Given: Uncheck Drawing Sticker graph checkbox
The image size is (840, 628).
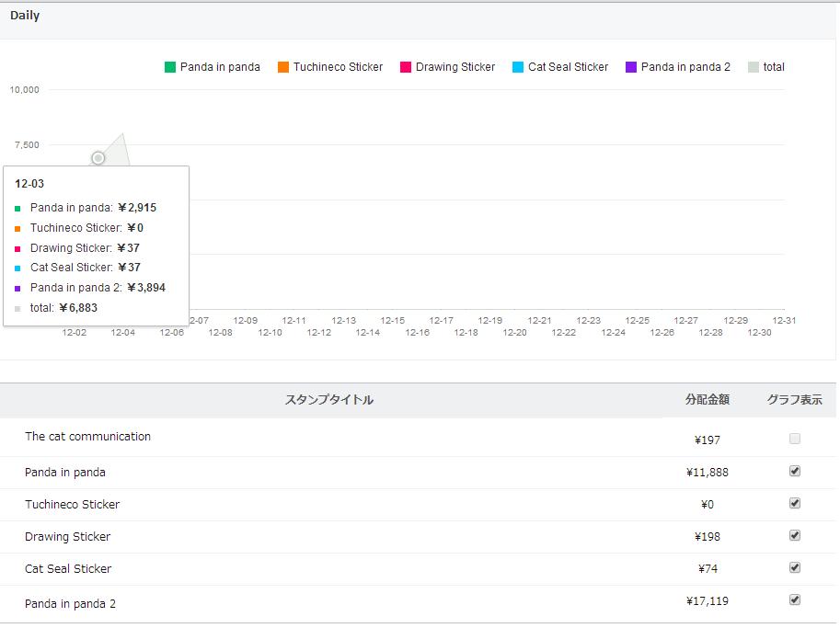Looking at the screenshot, I should [795, 535].
